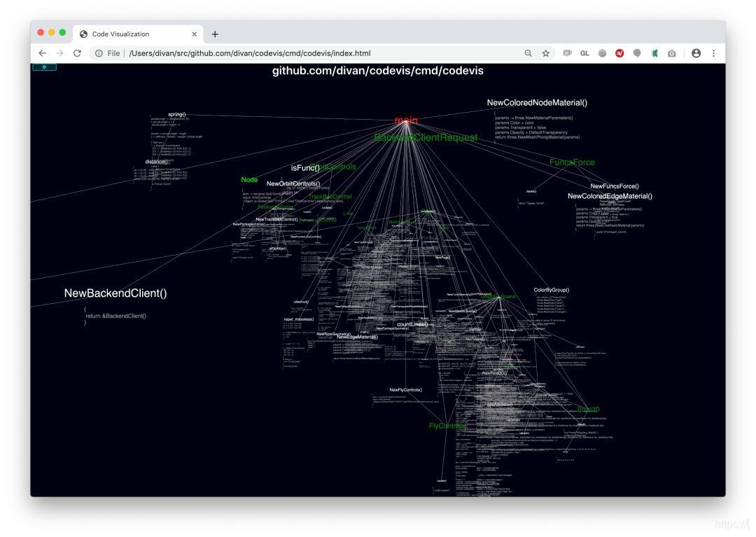Reload the Code Visualization page
The image size is (756, 537).
click(x=77, y=53)
